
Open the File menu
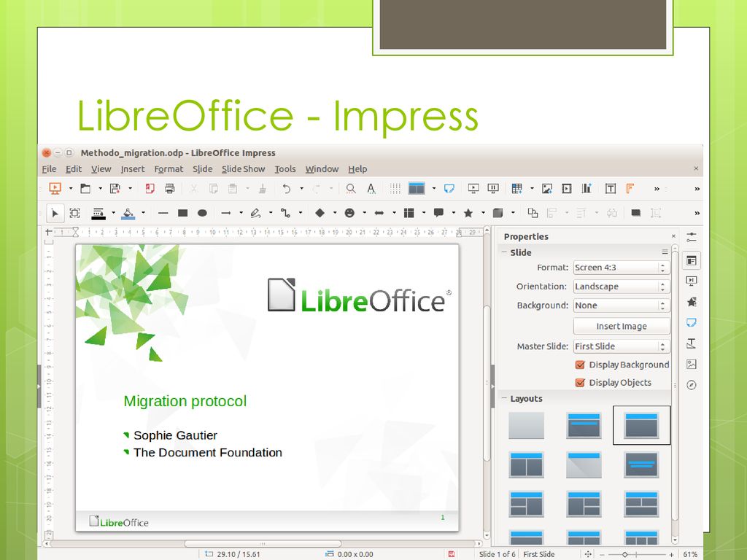(49, 169)
